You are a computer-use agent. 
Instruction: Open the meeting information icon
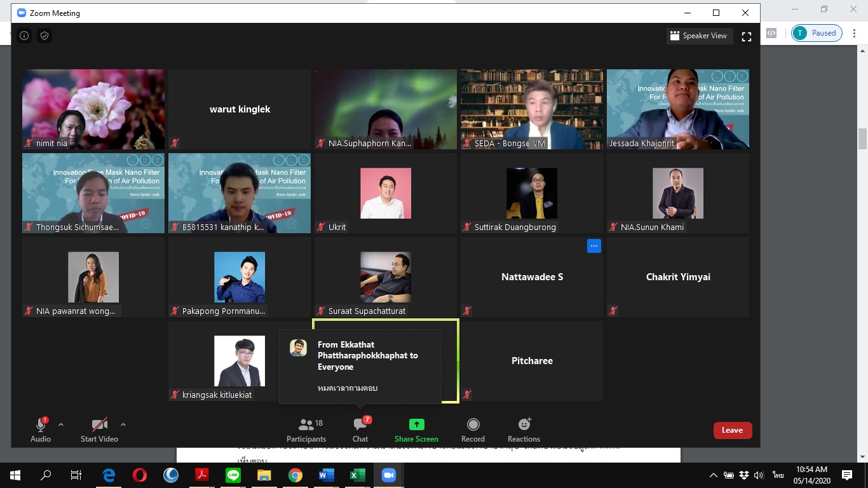pos(24,36)
